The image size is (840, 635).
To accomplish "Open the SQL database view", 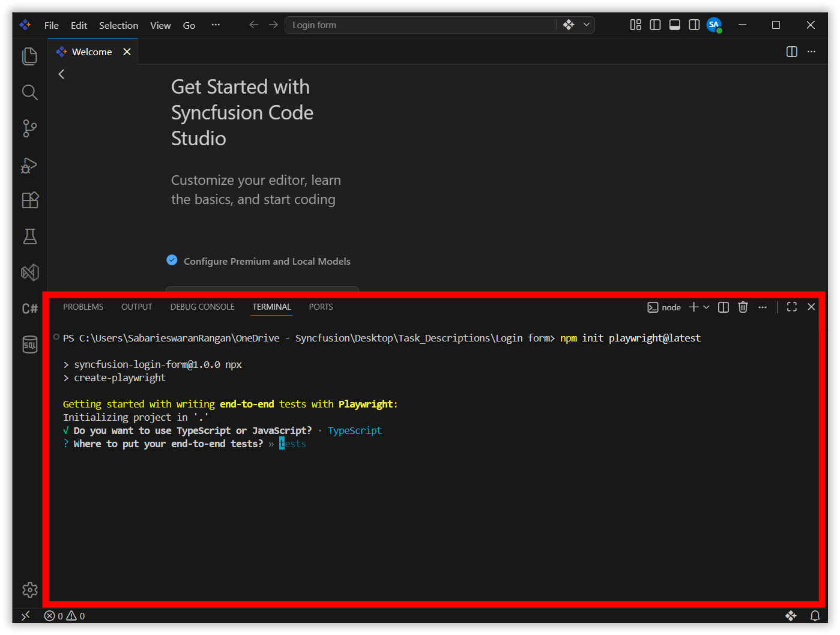I will click(29, 345).
